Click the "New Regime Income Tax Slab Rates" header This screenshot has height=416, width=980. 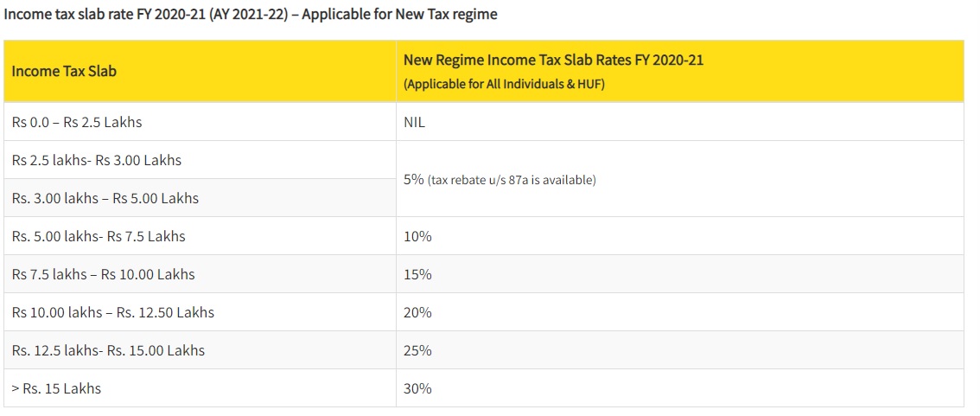552,61
